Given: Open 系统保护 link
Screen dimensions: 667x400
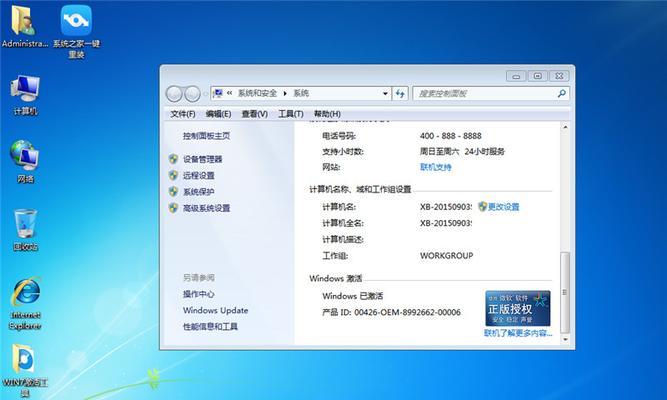Looking at the screenshot, I should [199, 191].
